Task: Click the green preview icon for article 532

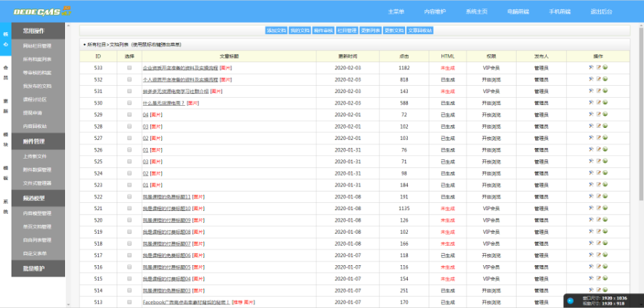Action: 605,79
